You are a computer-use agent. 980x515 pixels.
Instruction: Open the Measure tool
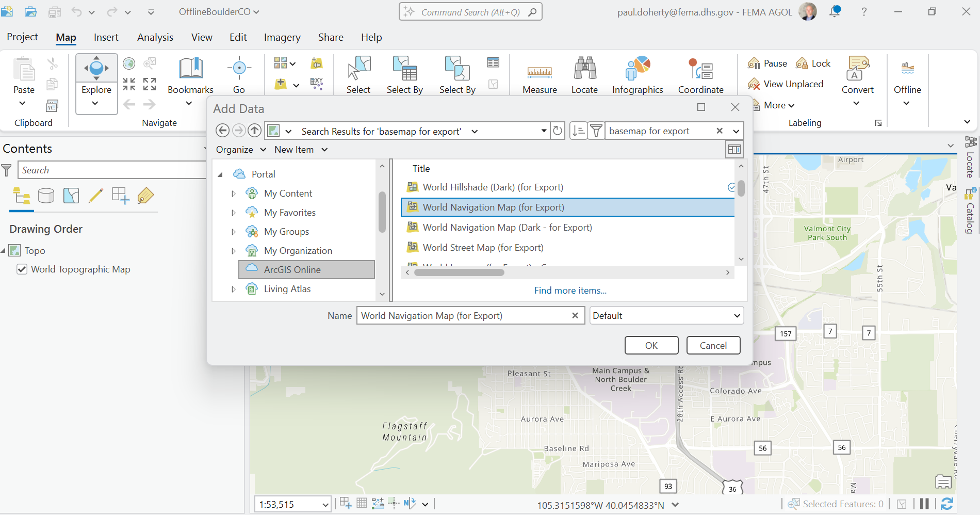(540, 76)
